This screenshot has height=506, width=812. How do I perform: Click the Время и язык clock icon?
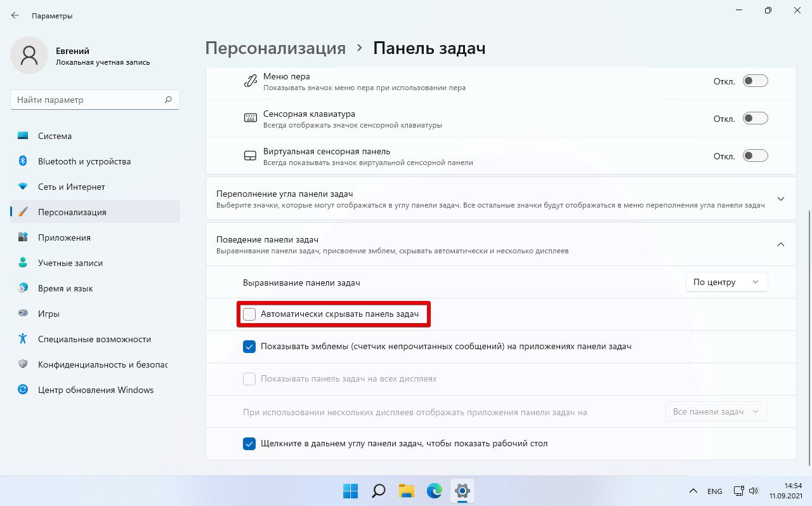23,288
